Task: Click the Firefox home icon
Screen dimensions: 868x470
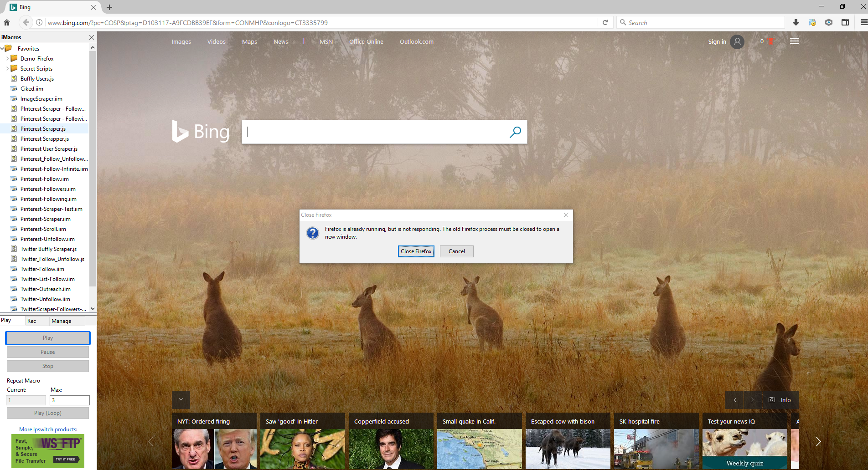Action: [x=7, y=22]
